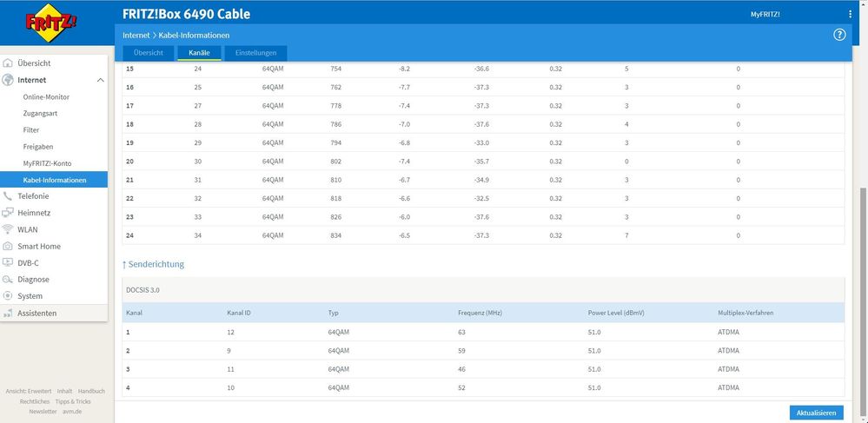Click the Kanal ID column header

click(x=239, y=313)
